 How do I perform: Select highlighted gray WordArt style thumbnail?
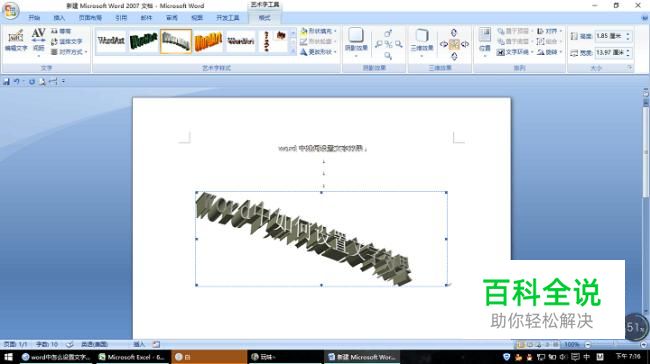pos(176,41)
